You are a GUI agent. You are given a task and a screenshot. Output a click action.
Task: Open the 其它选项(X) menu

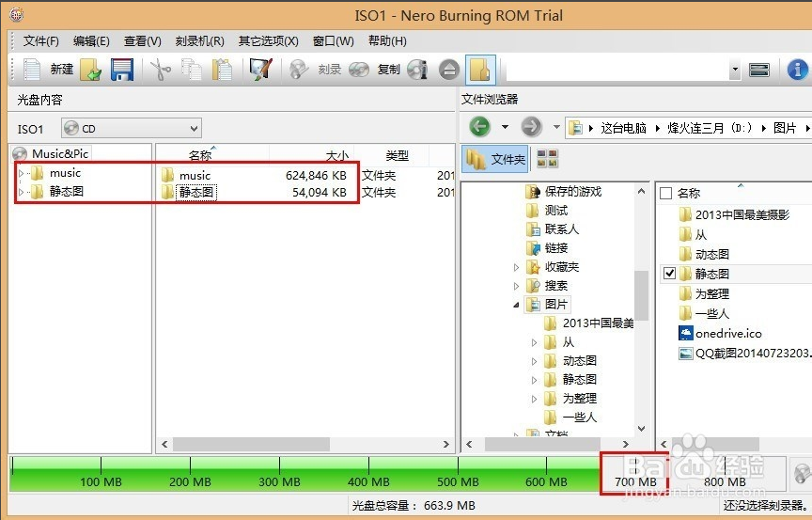pyautogui.click(x=268, y=41)
